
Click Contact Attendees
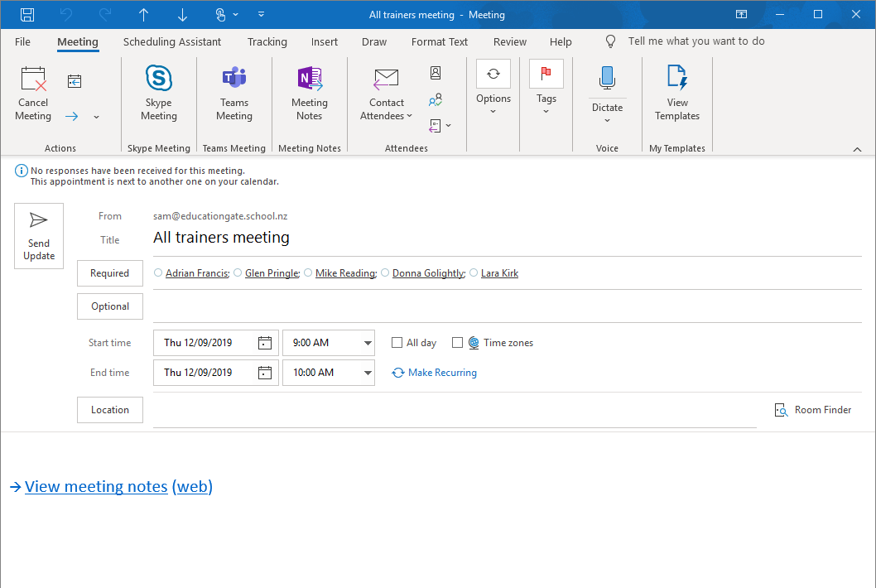[385, 91]
